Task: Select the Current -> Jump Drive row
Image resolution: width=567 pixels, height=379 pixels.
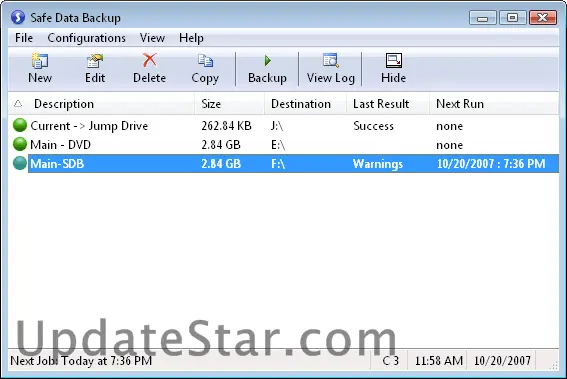Action: click(284, 125)
